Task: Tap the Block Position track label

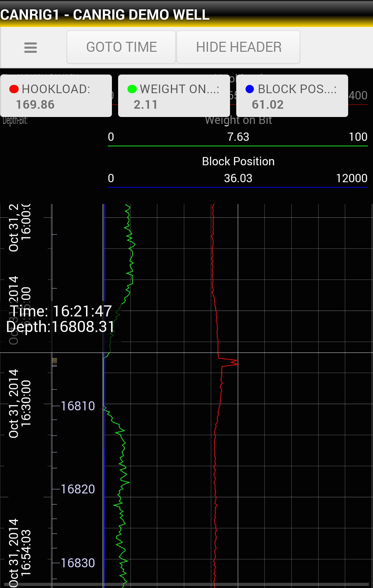Action: tap(238, 161)
